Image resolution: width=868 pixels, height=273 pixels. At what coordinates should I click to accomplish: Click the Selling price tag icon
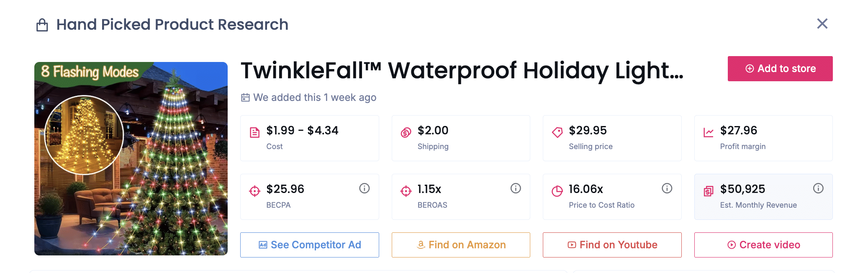[x=557, y=133]
